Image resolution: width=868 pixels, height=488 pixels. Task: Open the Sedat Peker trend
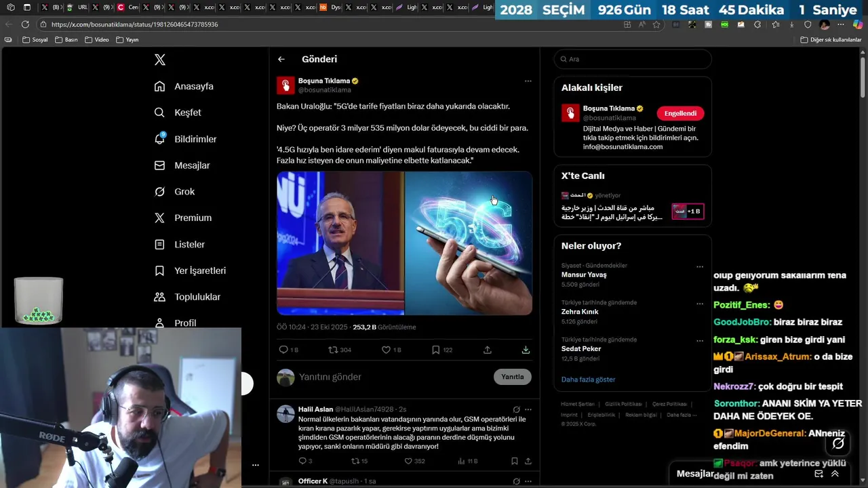581,348
